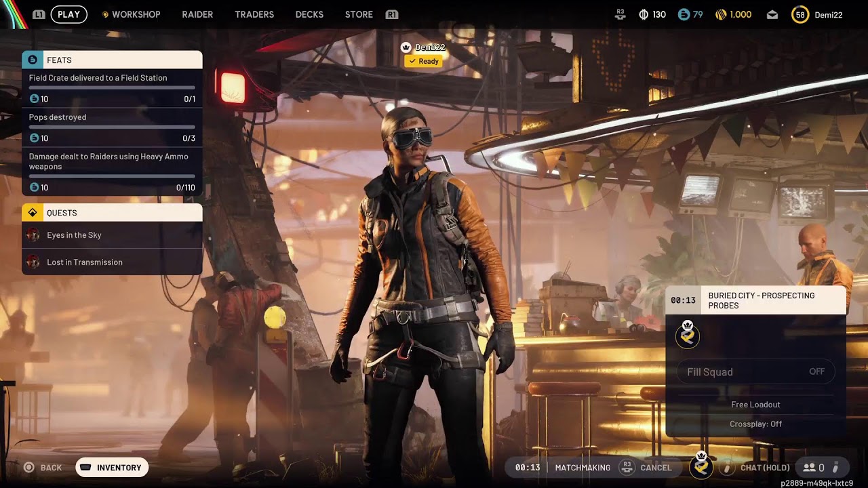
Task: Click the Field Crate reward cred icon
Action: pyautogui.click(x=35, y=99)
